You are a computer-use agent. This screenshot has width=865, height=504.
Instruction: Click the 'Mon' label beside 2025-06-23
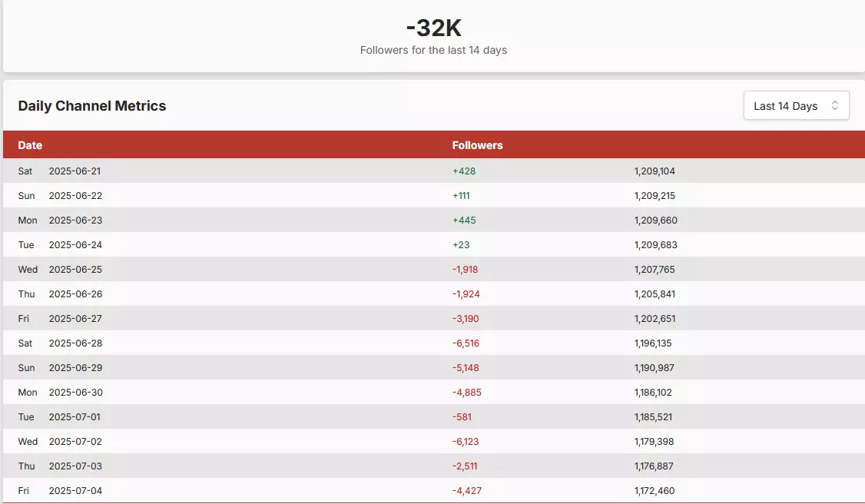tap(28, 220)
